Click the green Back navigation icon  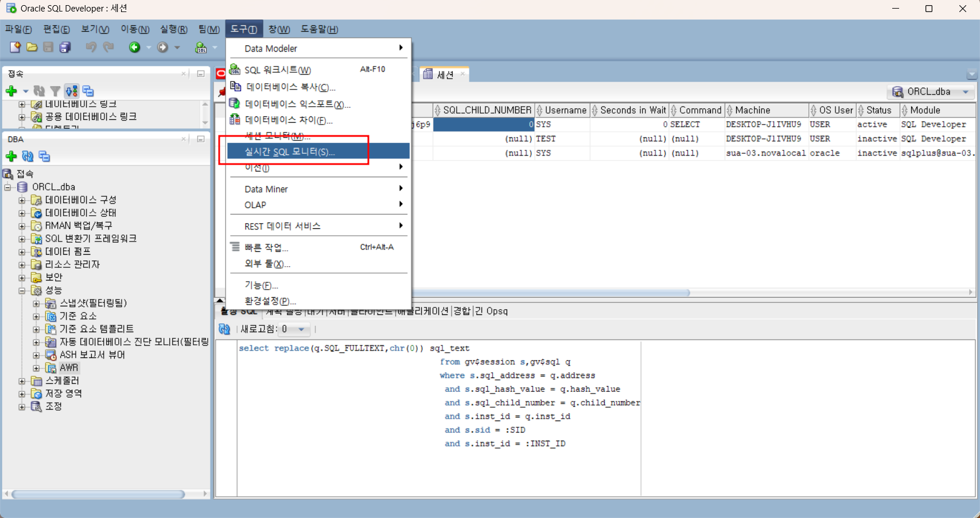(x=134, y=47)
